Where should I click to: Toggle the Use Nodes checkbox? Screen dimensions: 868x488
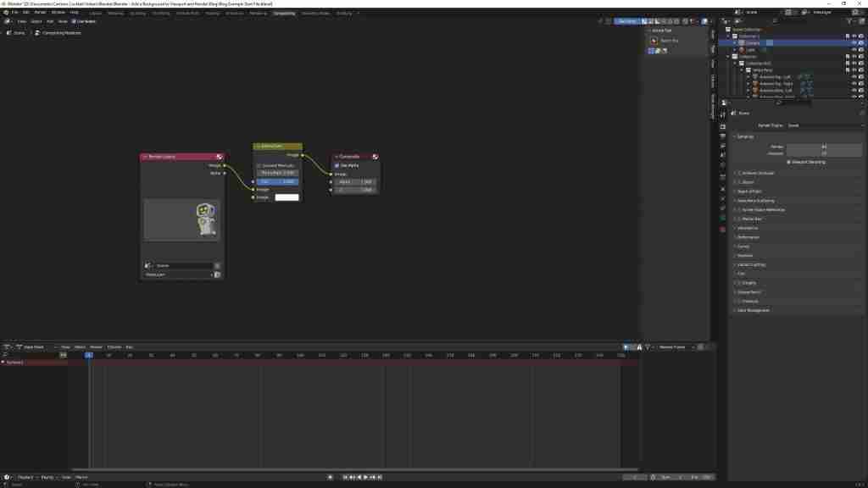pyautogui.click(x=74, y=21)
